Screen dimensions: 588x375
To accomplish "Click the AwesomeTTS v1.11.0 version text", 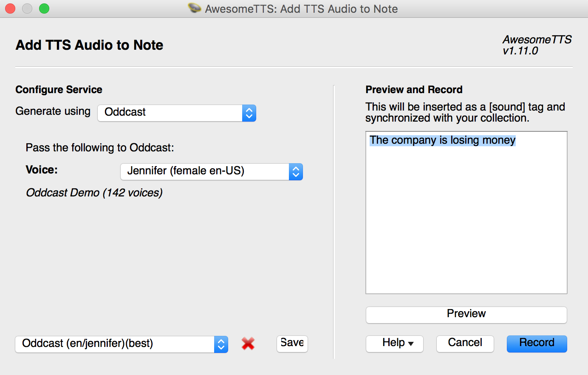I will (x=537, y=45).
